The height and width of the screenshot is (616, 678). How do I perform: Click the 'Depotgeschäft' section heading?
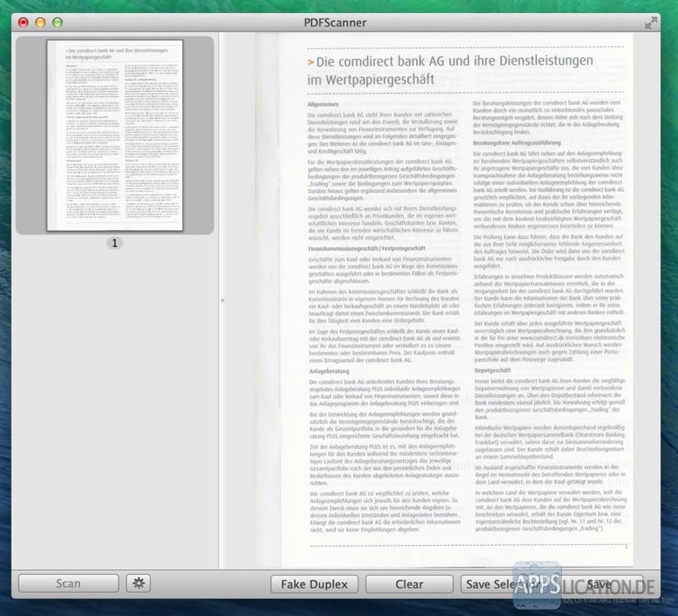[492, 371]
